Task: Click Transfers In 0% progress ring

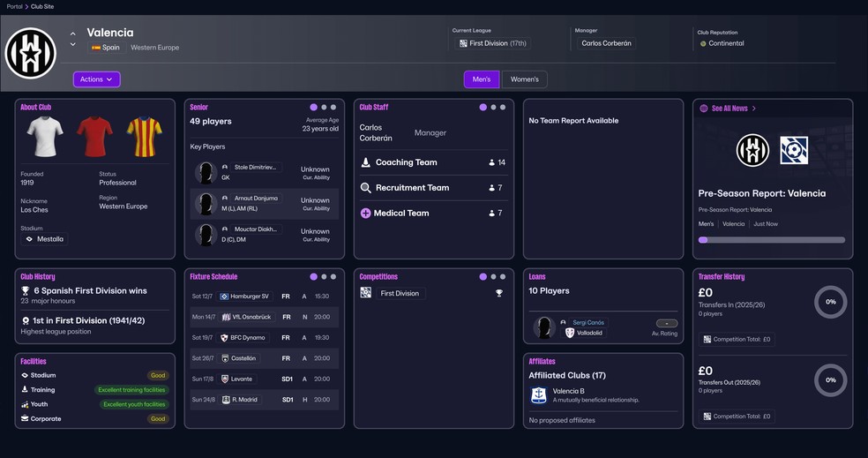Action: 830,302
